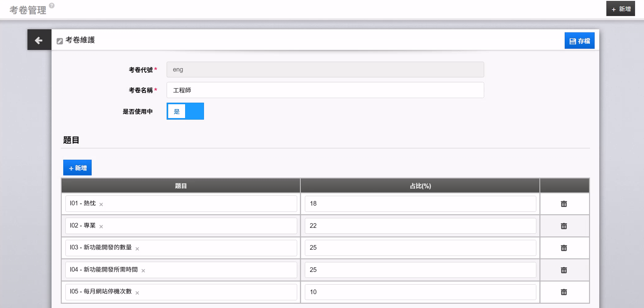
Task: Remove I03 新功能開發的數量 selection
Action: 137,249
